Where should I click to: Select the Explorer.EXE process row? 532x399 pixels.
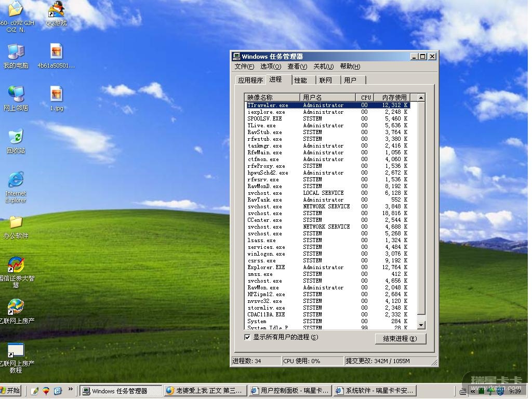click(x=266, y=268)
